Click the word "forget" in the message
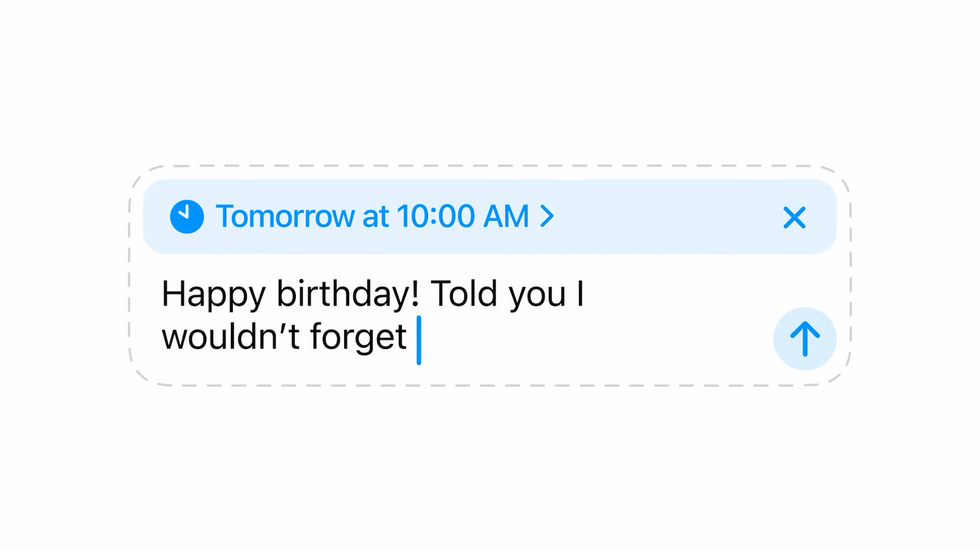980x551 pixels. pyautogui.click(x=358, y=337)
